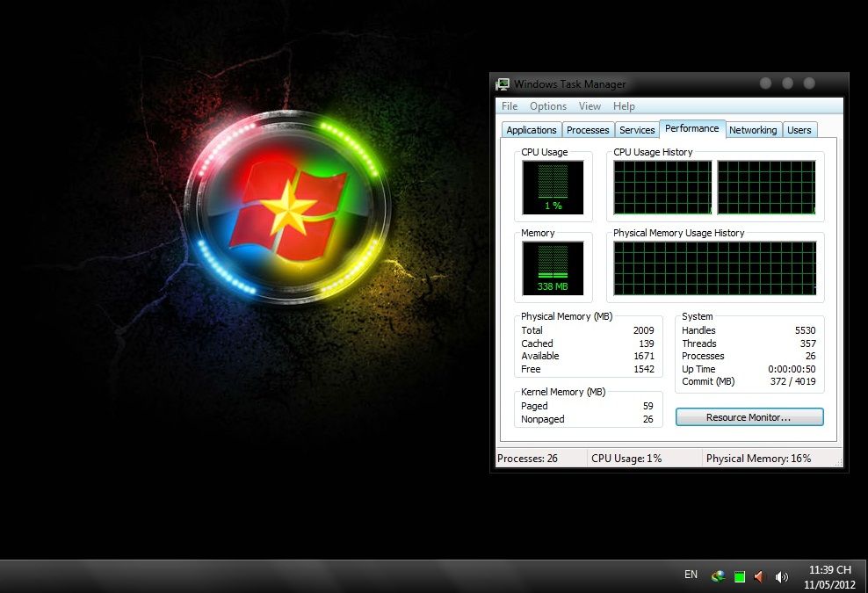Click the 'Physical Memory (MB)' group heading
The width and height of the screenshot is (868, 593).
tap(567, 317)
